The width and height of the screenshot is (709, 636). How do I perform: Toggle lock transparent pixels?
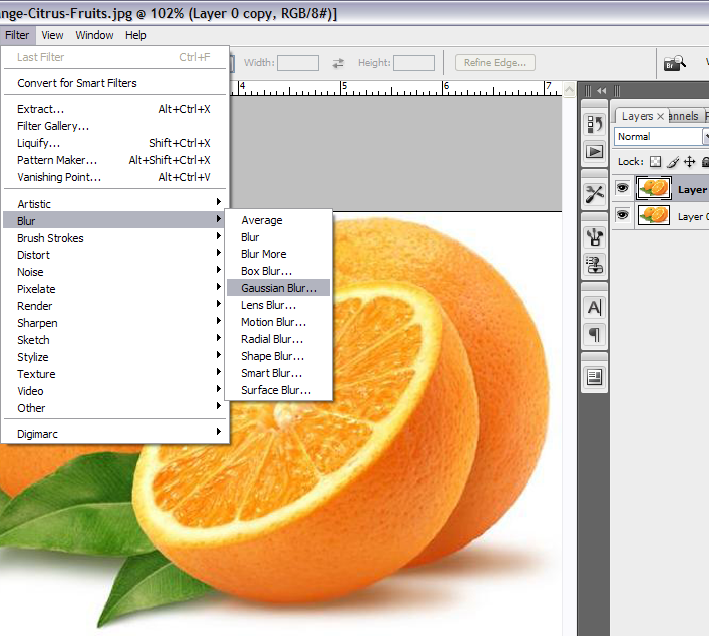pyautogui.click(x=655, y=162)
